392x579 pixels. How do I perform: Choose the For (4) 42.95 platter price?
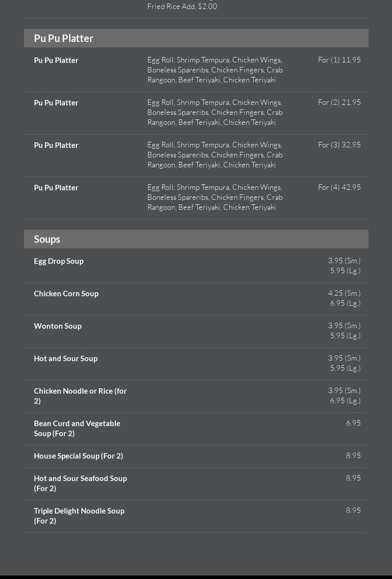coord(339,187)
